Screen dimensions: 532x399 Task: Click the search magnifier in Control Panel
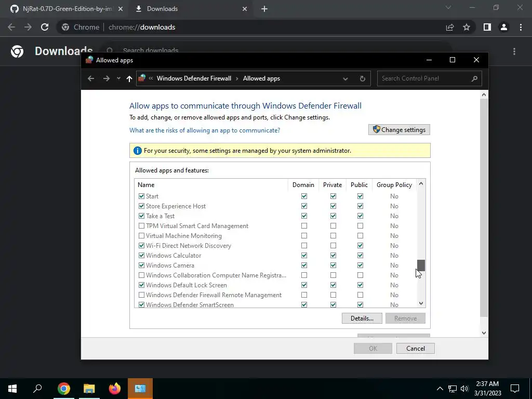pos(474,78)
